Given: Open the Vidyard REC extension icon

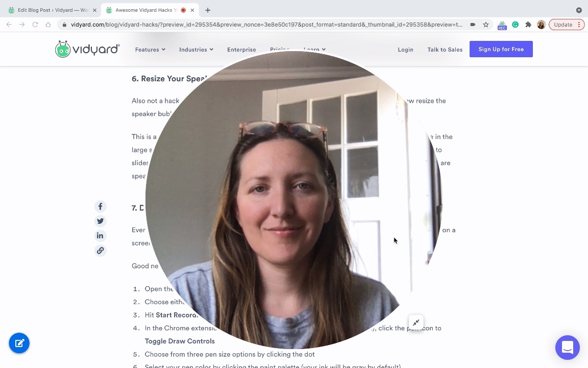Looking at the screenshot, I should pos(502,25).
